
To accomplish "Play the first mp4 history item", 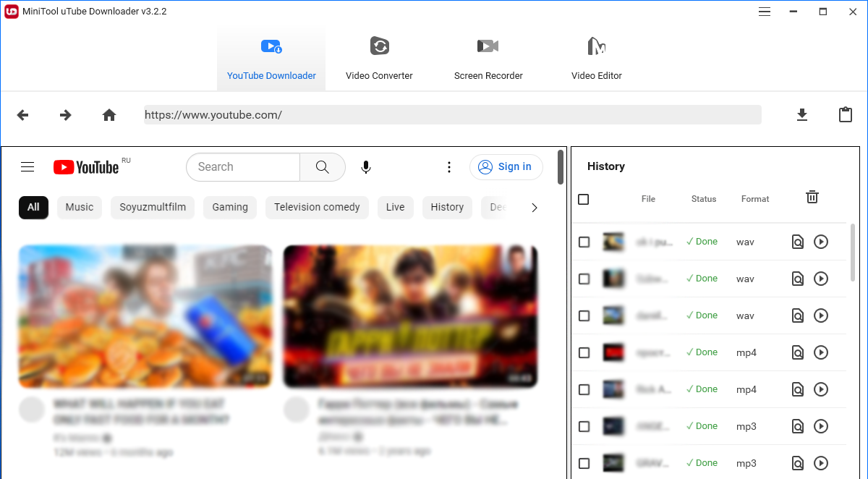I will coord(820,352).
